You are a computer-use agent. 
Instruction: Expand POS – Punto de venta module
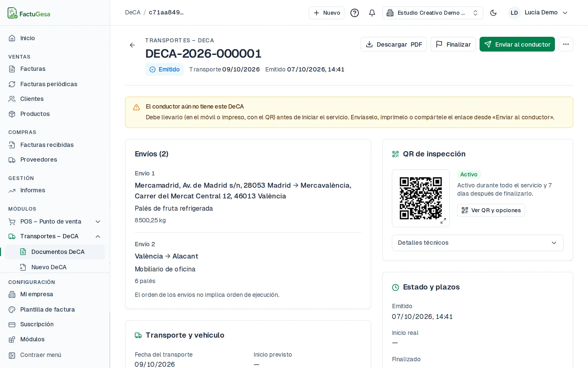[55, 221]
